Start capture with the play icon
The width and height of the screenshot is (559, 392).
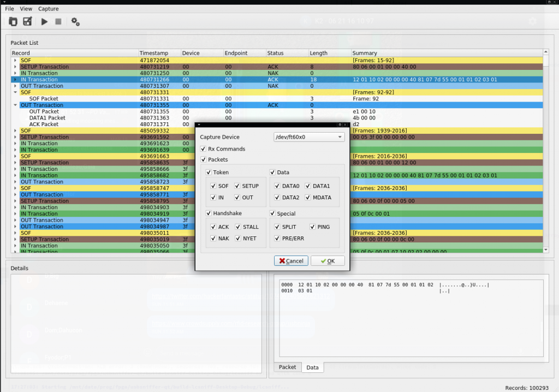44,22
